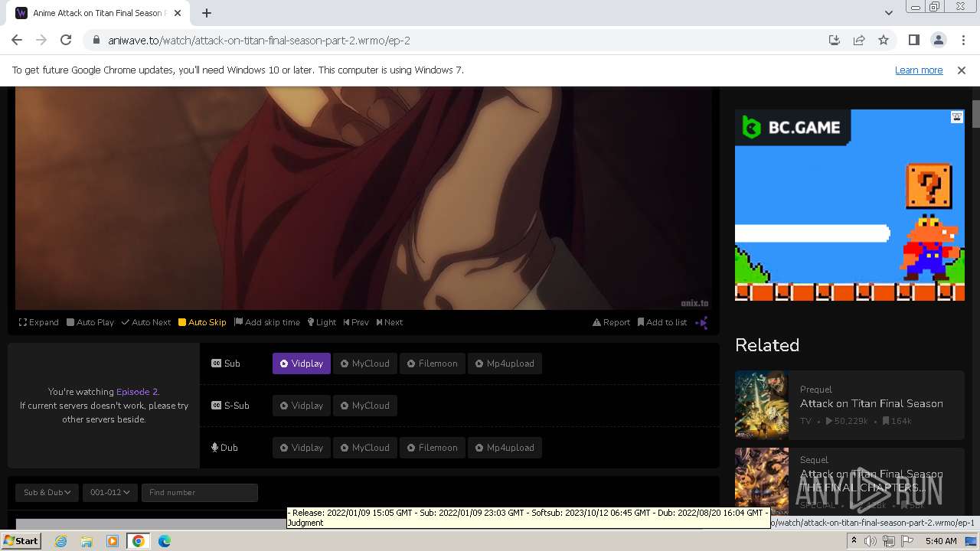Select MyCloud server for S-Sub
980x551 pixels.
[x=365, y=406]
